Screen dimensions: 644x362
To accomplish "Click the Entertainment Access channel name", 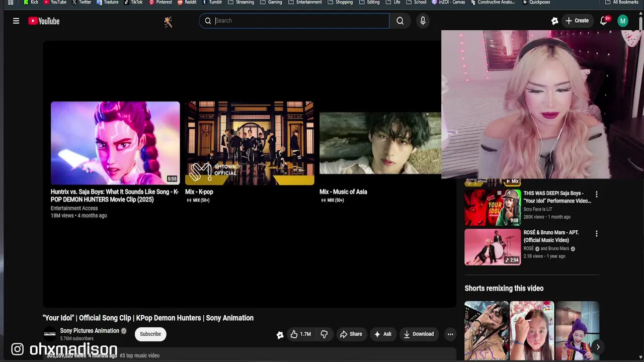I will 74,208.
